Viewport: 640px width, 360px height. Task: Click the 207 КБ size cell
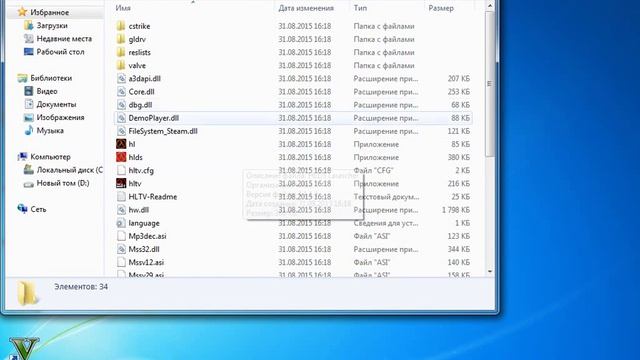click(x=458, y=78)
